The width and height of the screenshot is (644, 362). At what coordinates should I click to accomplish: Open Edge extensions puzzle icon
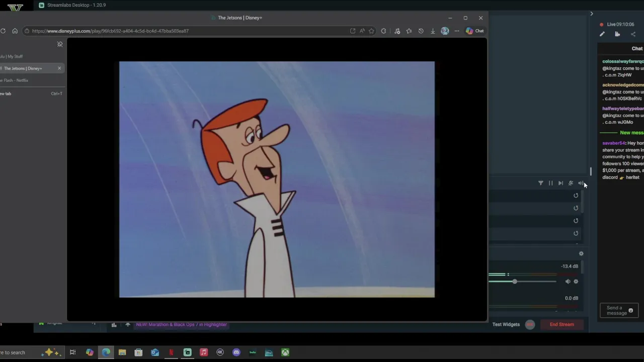[x=384, y=31]
